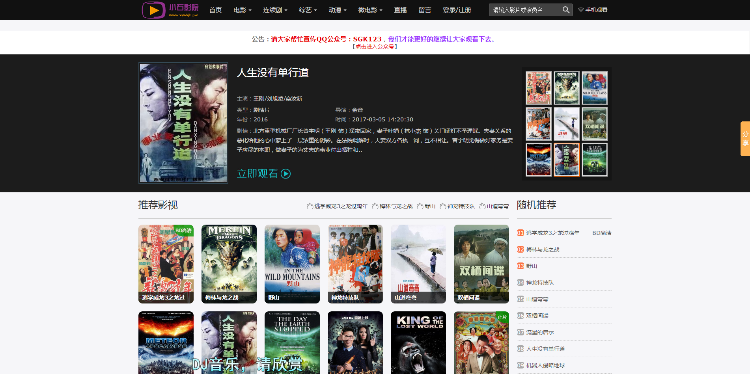The height and width of the screenshot is (374, 750).
Task: Click the 野山 tag in the 推荐影视 header
Action: [x=427, y=206]
